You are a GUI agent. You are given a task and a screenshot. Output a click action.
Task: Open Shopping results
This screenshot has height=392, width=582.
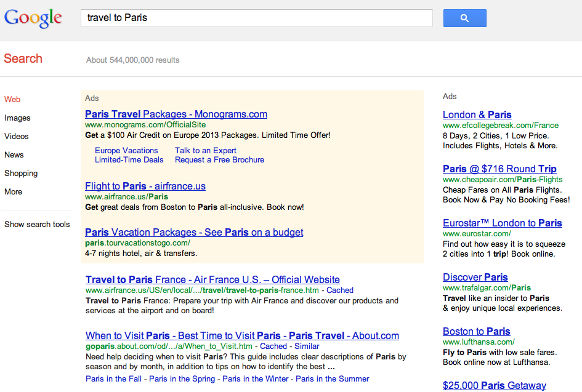21,173
